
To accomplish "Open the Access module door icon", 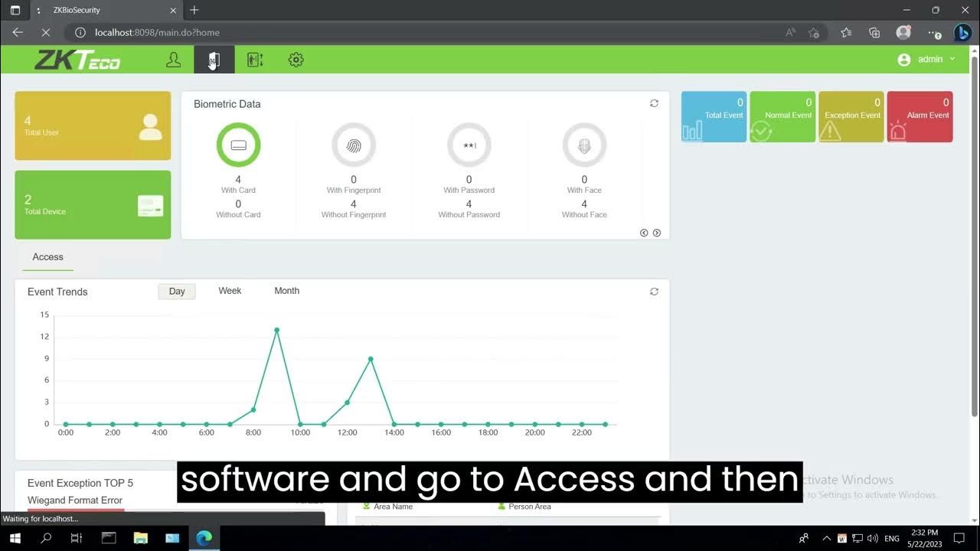I will pos(214,60).
